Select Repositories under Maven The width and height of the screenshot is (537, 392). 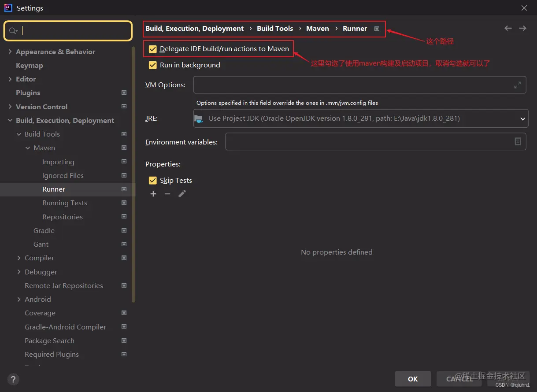coord(63,217)
